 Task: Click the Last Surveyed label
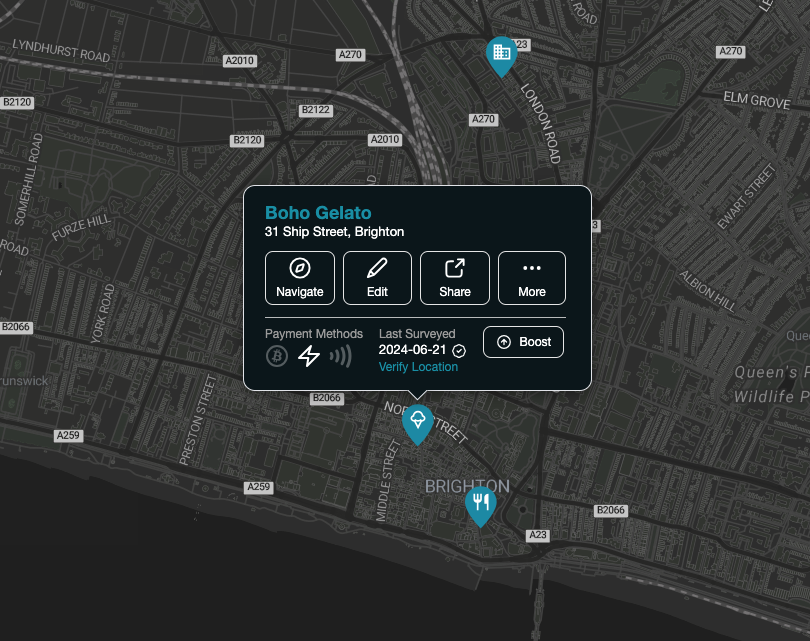click(x=417, y=334)
